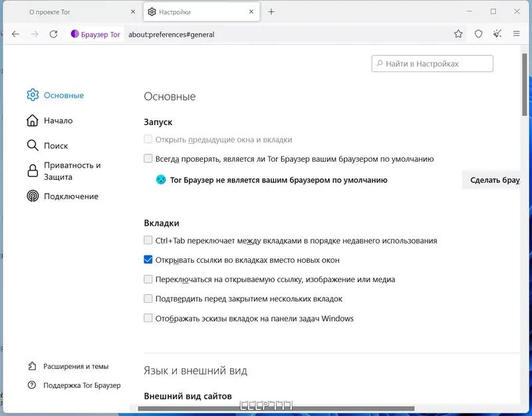Click the padlock icon for Приватность

point(33,171)
